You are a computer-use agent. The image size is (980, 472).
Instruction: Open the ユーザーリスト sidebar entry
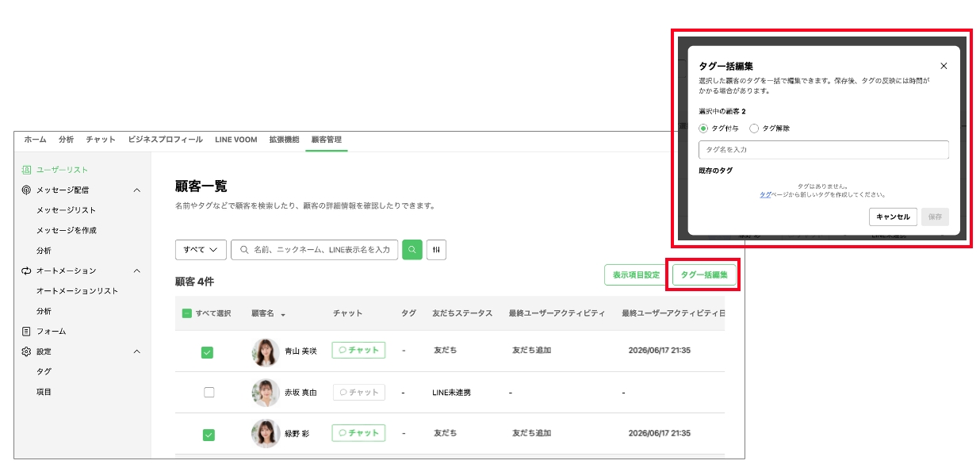point(63,170)
